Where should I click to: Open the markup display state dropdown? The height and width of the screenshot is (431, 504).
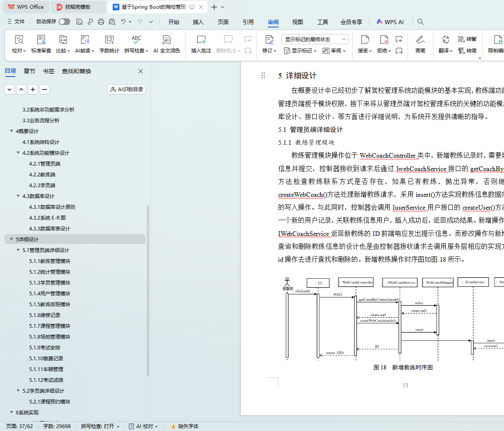[315, 39]
